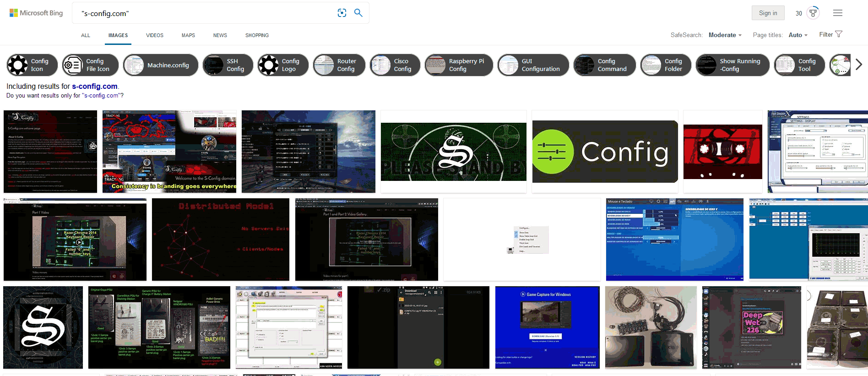Open the Distributed Model thumbnail
This screenshot has width=868, height=376.
click(221, 240)
